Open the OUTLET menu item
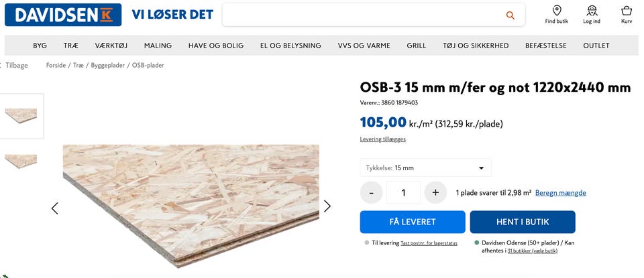644x278 pixels. click(596, 46)
